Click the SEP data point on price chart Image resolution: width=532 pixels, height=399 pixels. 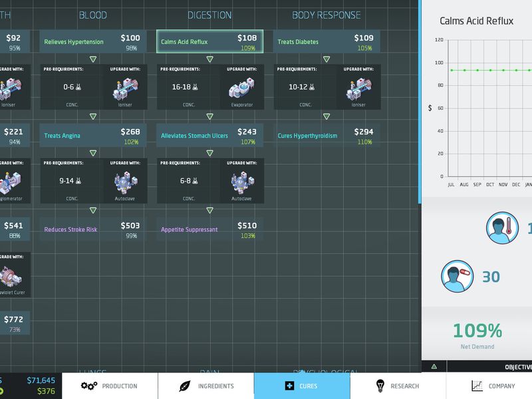[x=477, y=70]
